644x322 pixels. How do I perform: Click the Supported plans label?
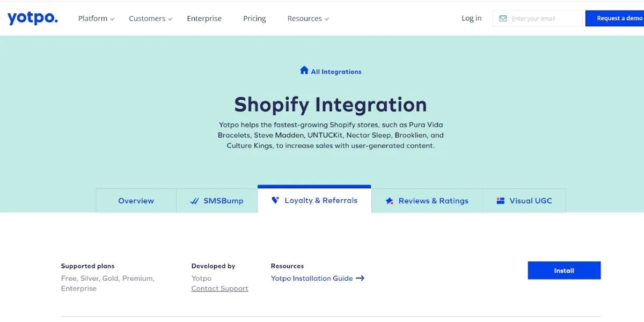point(87,266)
